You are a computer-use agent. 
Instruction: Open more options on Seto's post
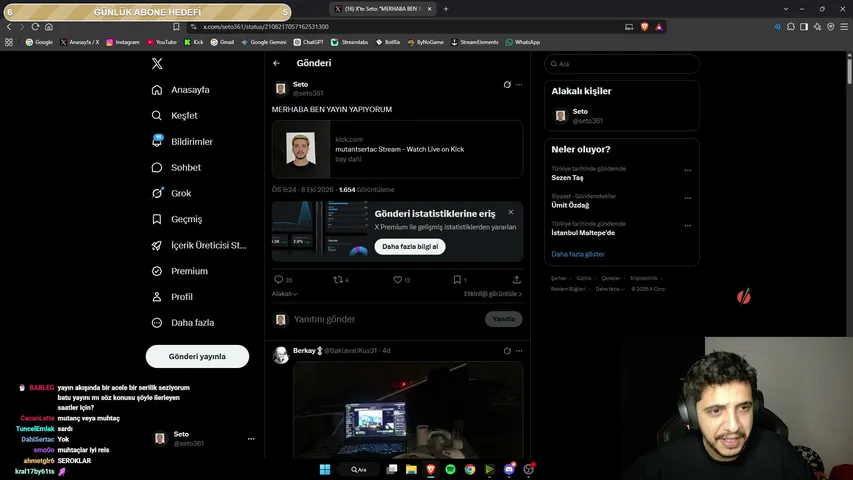[519, 84]
